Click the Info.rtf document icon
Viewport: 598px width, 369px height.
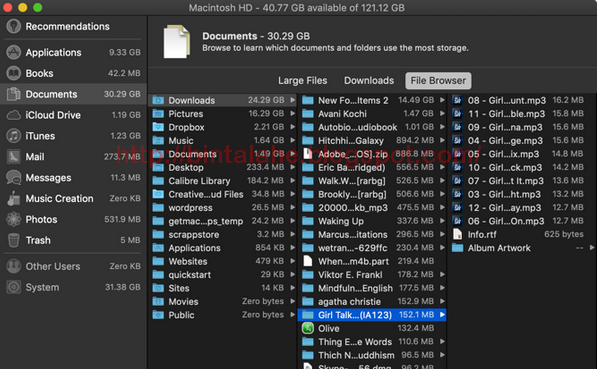coord(457,234)
